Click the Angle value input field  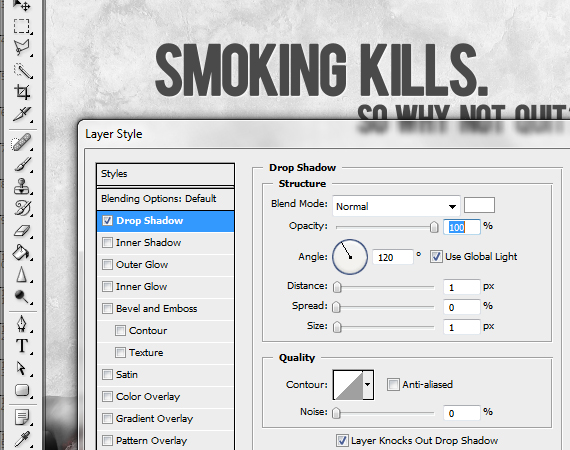tap(393, 257)
